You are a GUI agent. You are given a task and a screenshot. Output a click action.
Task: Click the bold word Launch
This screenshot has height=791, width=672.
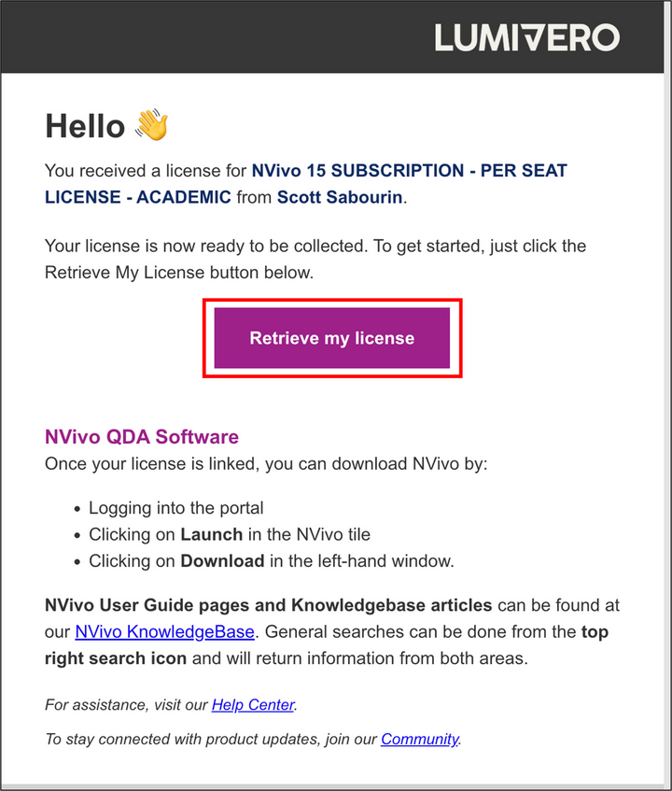tap(211, 535)
